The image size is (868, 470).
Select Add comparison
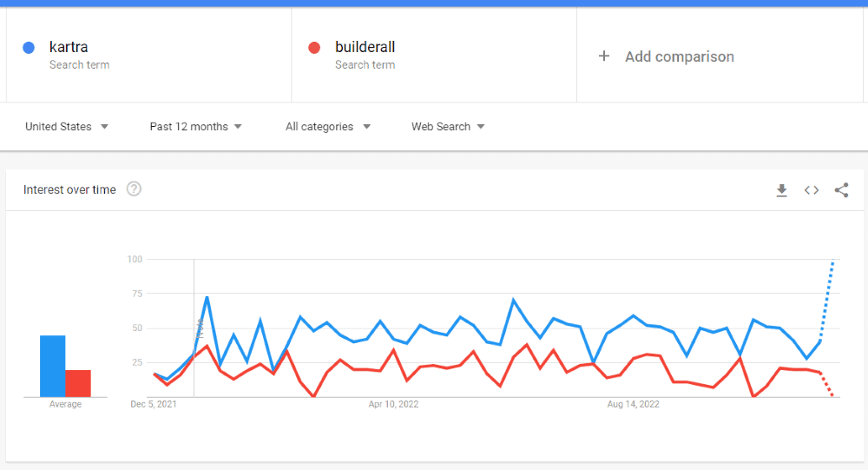[680, 56]
